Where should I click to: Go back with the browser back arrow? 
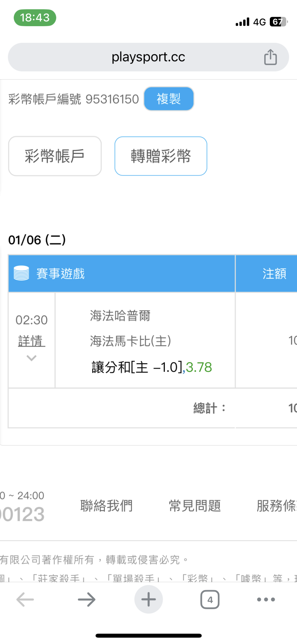25,599
